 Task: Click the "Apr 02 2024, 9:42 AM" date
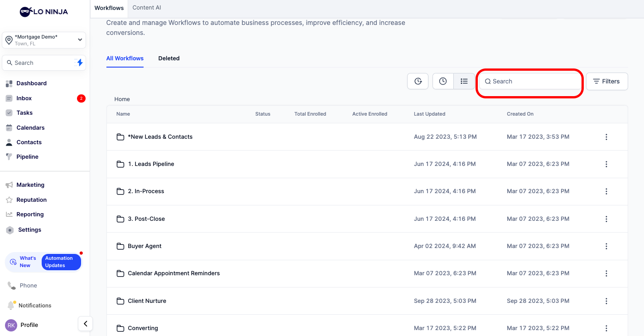point(445,246)
